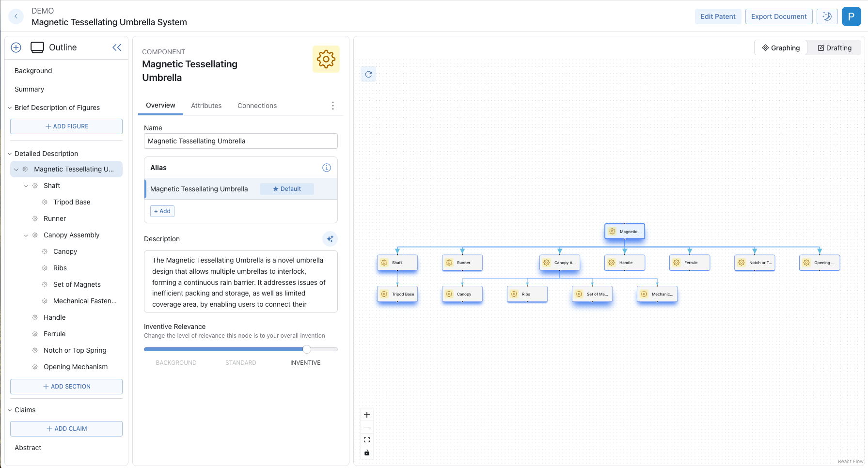Collapse the Outline panel with double chevron
Image resolution: width=868 pixels, height=468 pixels.
point(117,47)
